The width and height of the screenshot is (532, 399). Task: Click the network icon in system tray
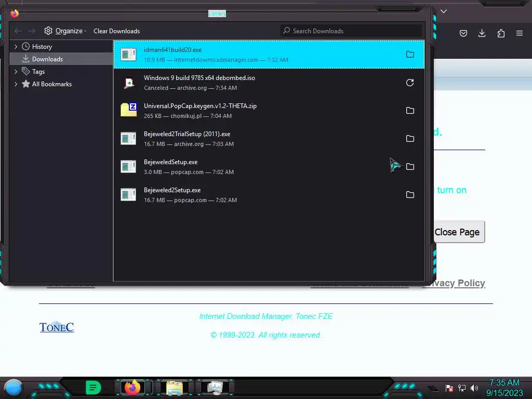click(x=462, y=388)
